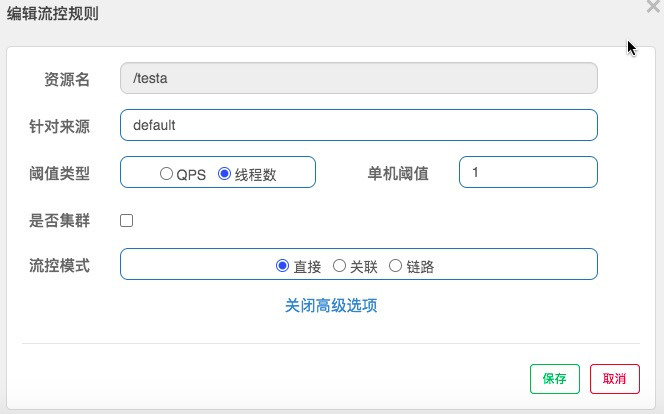Enable the 是否集群 checkbox

127,220
